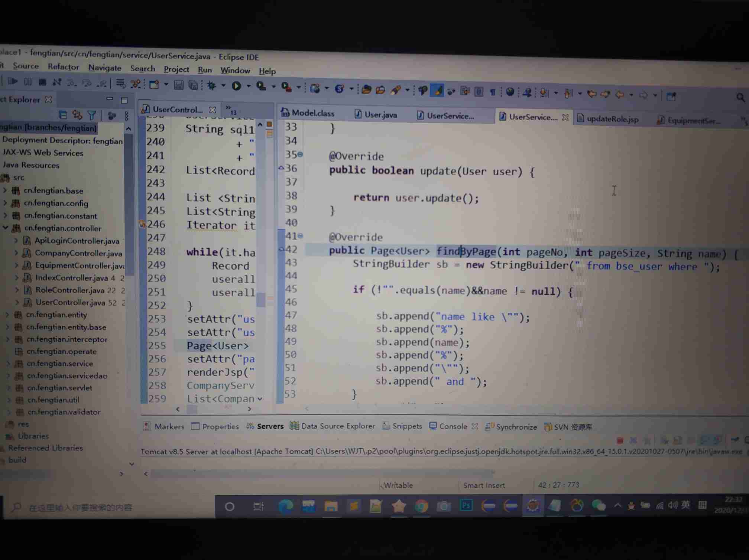
Task: Toggle Mark Occurrences highlighter button
Action: pyautogui.click(x=438, y=90)
